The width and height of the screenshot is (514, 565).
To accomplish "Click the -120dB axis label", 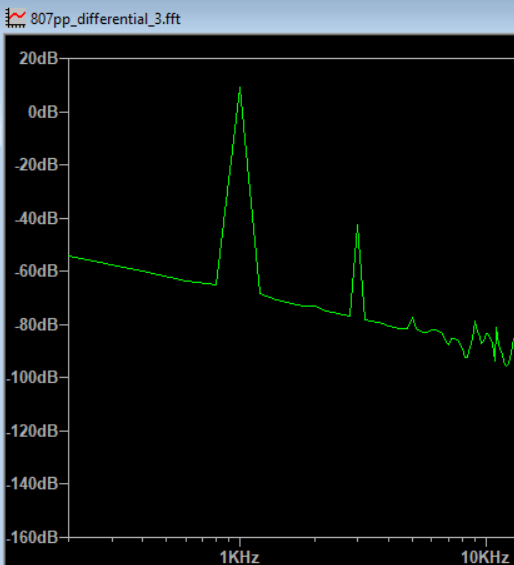I will pyautogui.click(x=32, y=431).
